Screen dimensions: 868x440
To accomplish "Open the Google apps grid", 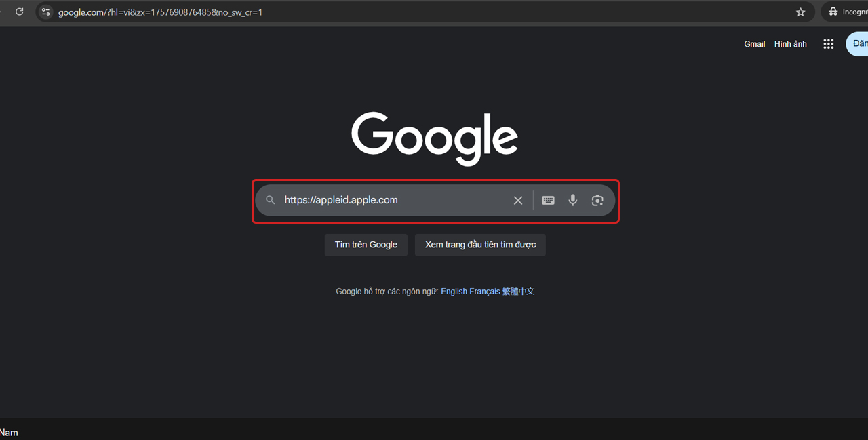I will (x=828, y=44).
